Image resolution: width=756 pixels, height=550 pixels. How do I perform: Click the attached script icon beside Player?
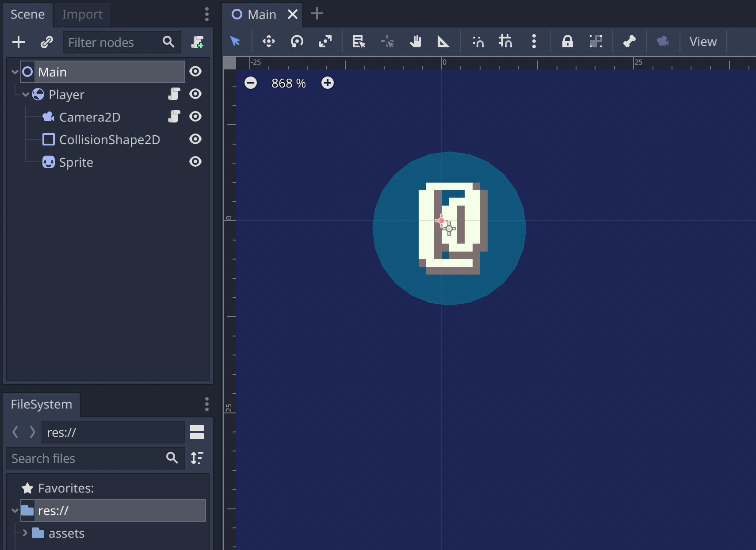(174, 94)
